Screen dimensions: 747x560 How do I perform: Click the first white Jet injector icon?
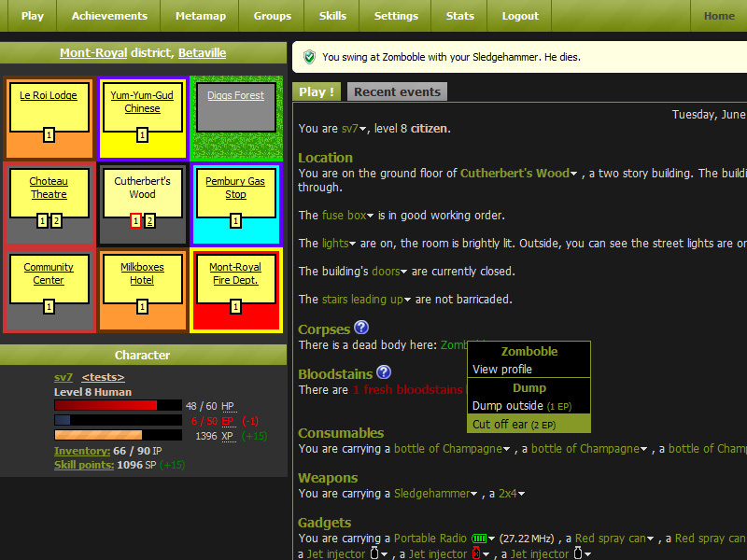coord(374,553)
